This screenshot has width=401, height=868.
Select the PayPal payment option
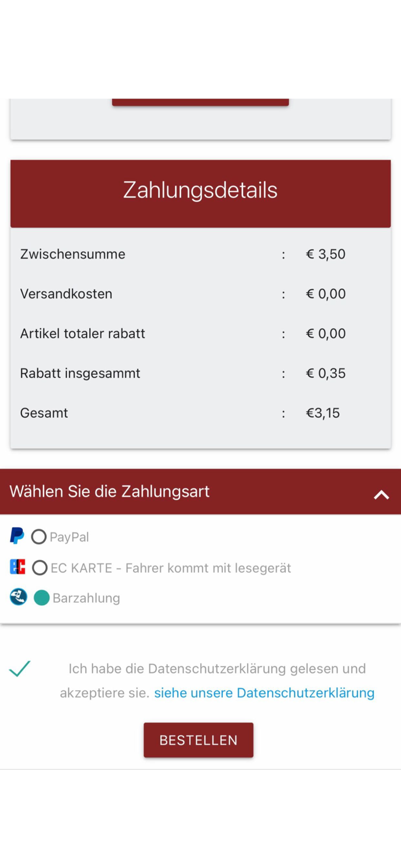(x=39, y=536)
